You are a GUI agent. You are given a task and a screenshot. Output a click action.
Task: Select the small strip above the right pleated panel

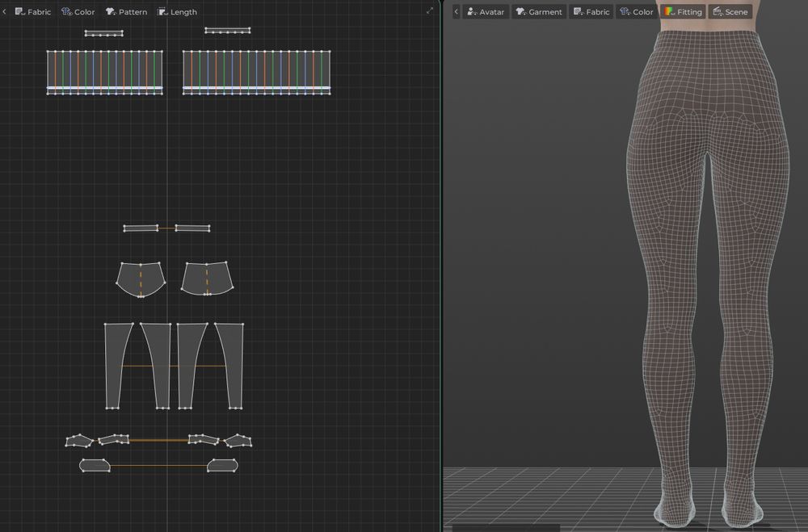[228, 31]
